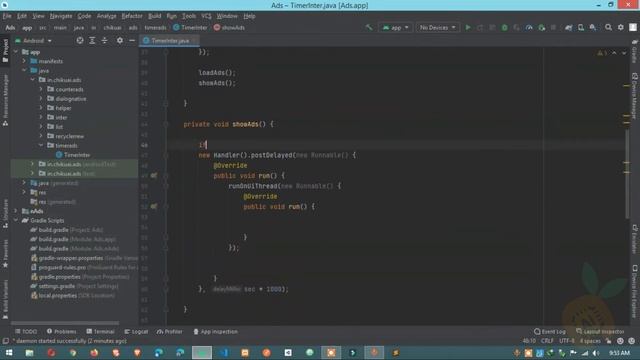Start debugging with the Debug bug icon

504,27
